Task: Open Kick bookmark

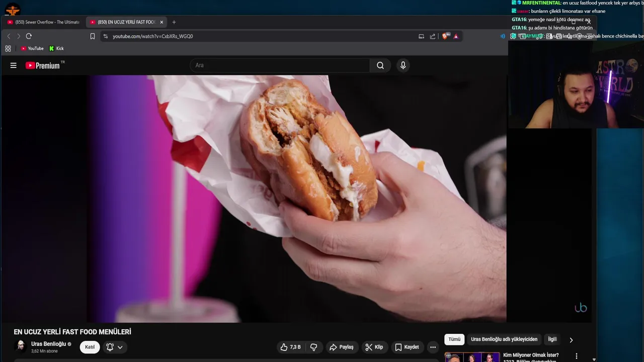Action: (x=56, y=49)
